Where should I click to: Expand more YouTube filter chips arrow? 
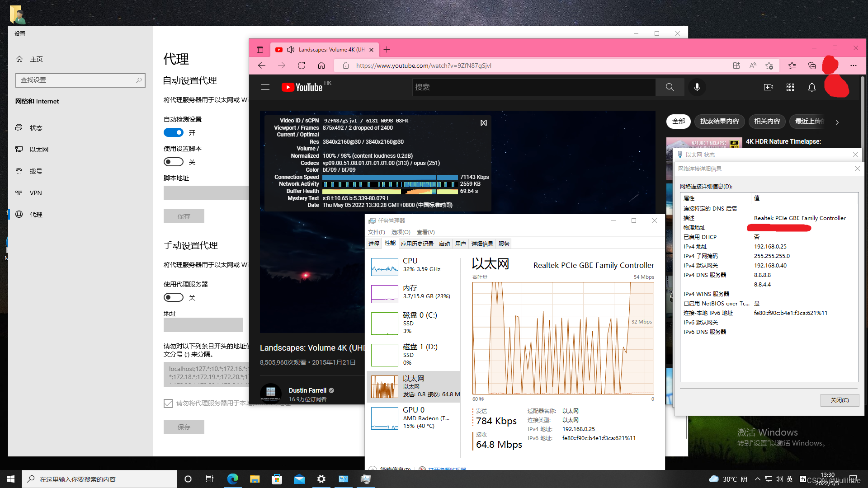(x=837, y=122)
